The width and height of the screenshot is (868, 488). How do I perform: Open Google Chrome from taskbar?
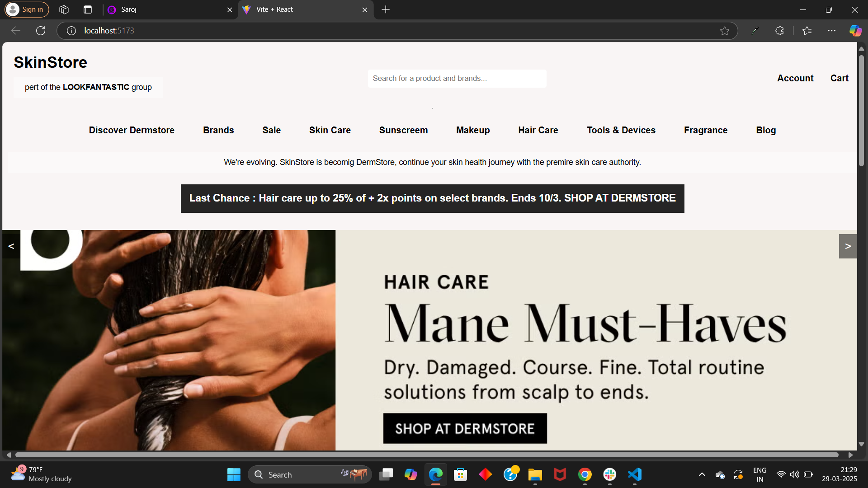point(585,474)
